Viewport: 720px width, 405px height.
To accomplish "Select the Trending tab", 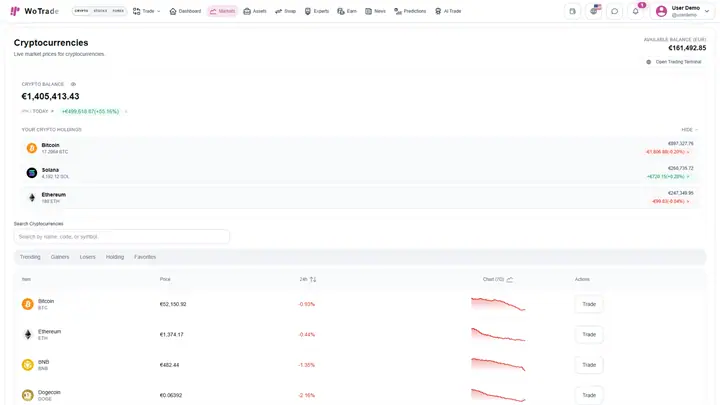I will (30, 257).
